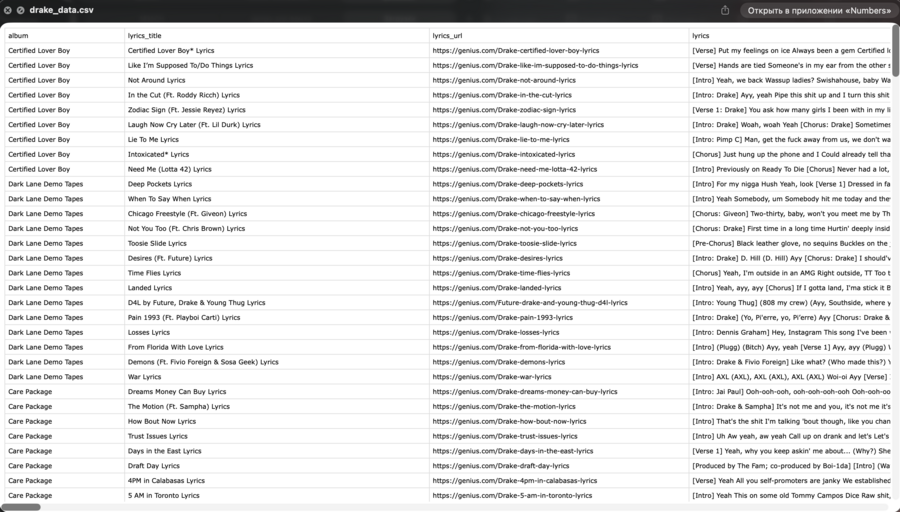Click the share icon in title bar

point(725,10)
